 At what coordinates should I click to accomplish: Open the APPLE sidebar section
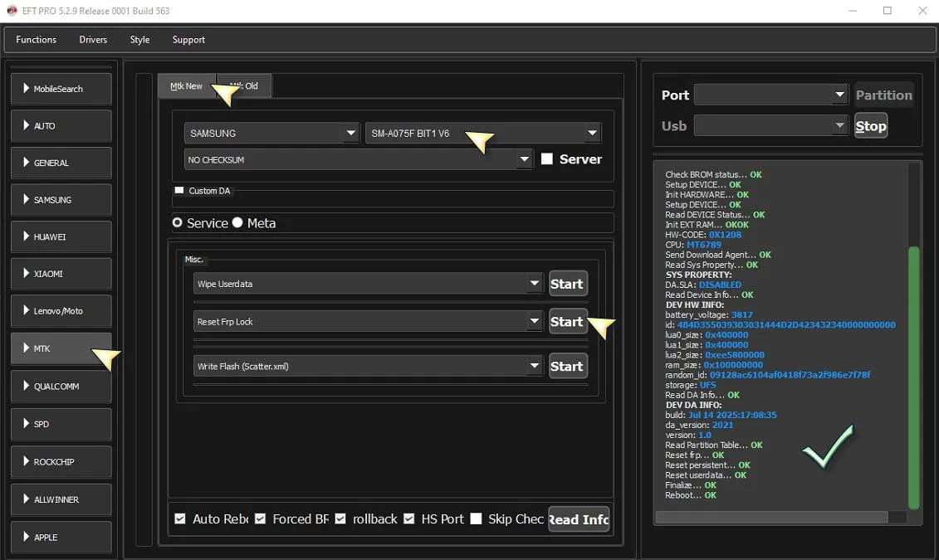(x=61, y=537)
